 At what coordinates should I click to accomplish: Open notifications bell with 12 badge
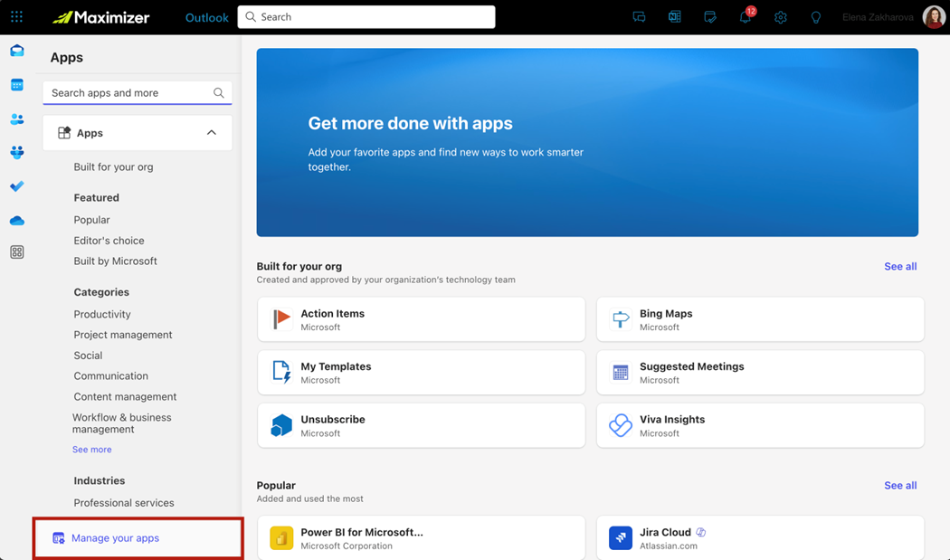point(746,16)
